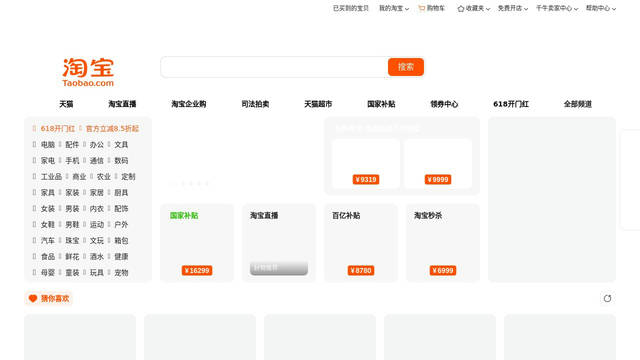Select the 农业 category

[x=104, y=177]
